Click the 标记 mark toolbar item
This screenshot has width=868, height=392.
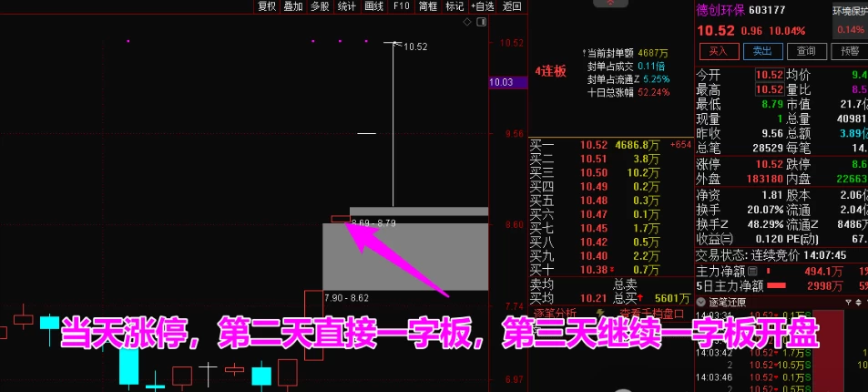tap(454, 6)
